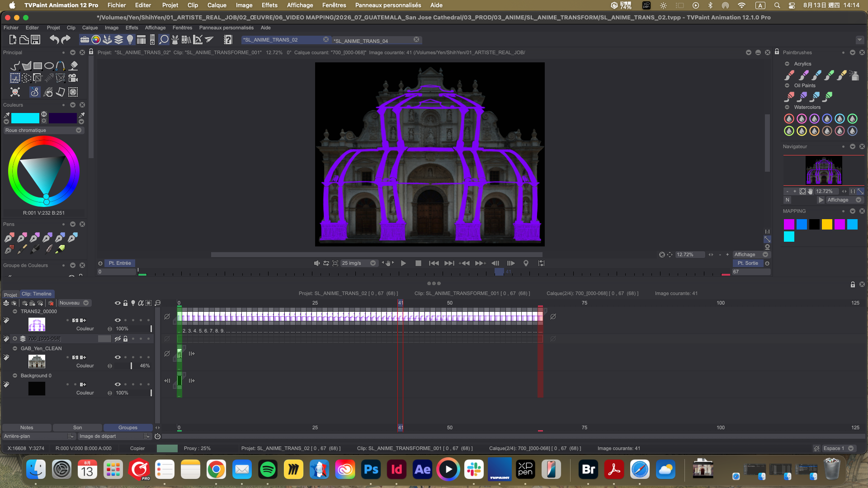This screenshot has width=868, height=488.
Task: Open Panneaux personnalisés in the macOS menu bar
Action: tap(388, 5)
